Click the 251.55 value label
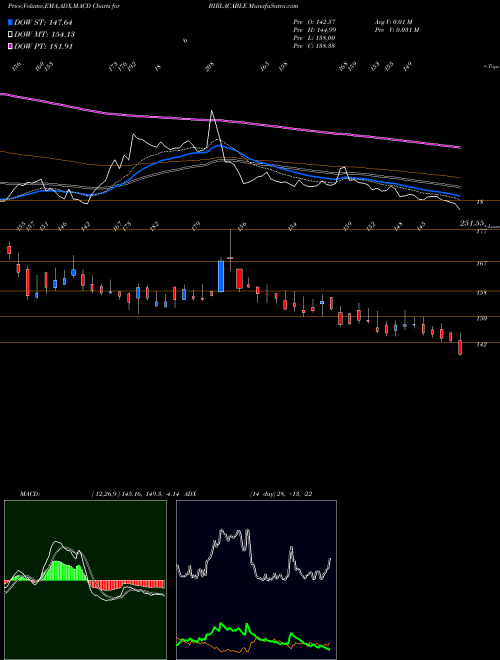This screenshot has height=660, width=500. tap(472, 223)
